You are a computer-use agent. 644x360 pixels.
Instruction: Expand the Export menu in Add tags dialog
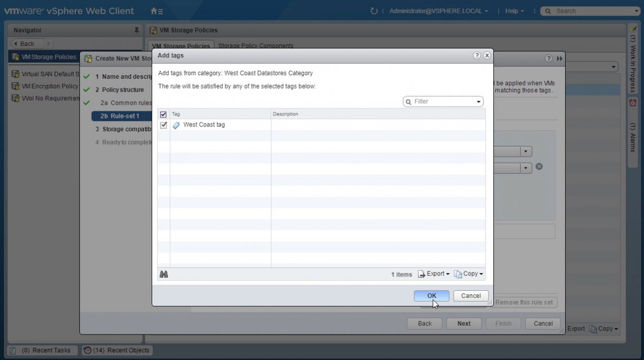[x=434, y=274]
